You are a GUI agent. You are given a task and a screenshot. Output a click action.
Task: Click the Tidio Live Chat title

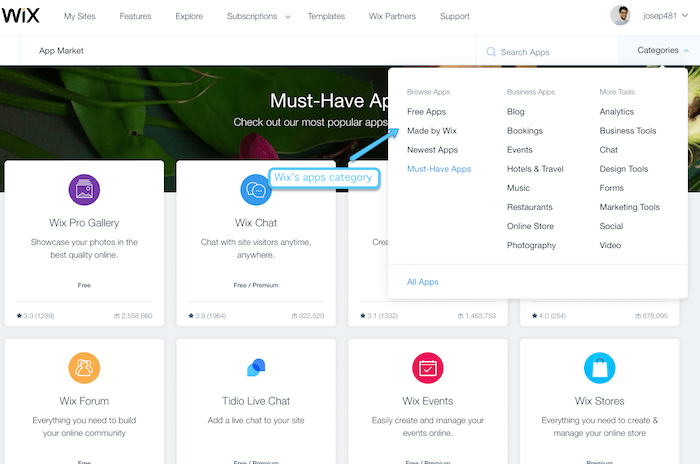pyautogui.click(x=256, y=401)
